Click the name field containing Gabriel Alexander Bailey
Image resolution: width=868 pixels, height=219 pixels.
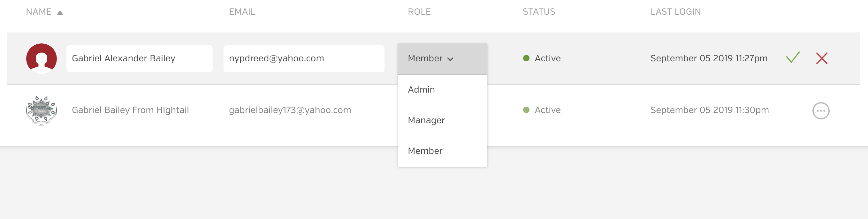139,59
